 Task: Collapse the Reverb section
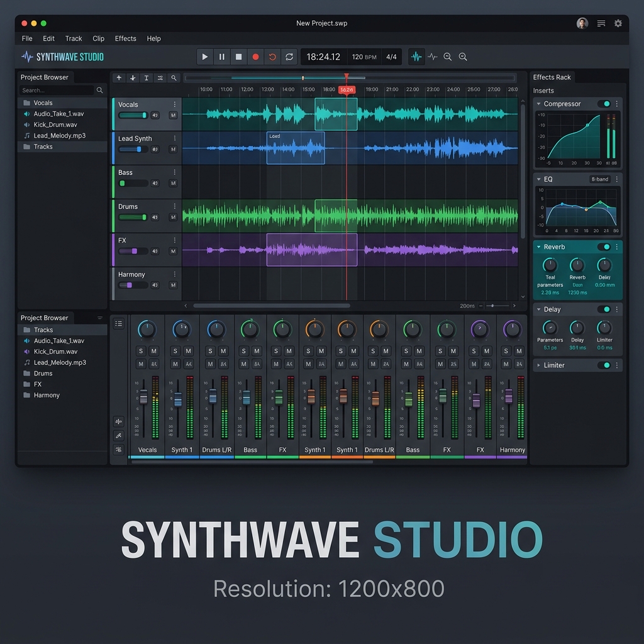pos(538,247)
